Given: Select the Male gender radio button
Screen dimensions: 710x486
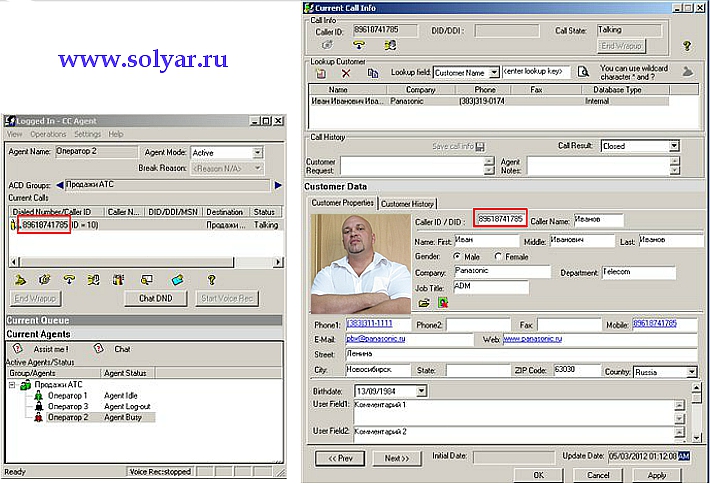Looking at the screenshot, I should pyautogui.click(x=457, y=256).
